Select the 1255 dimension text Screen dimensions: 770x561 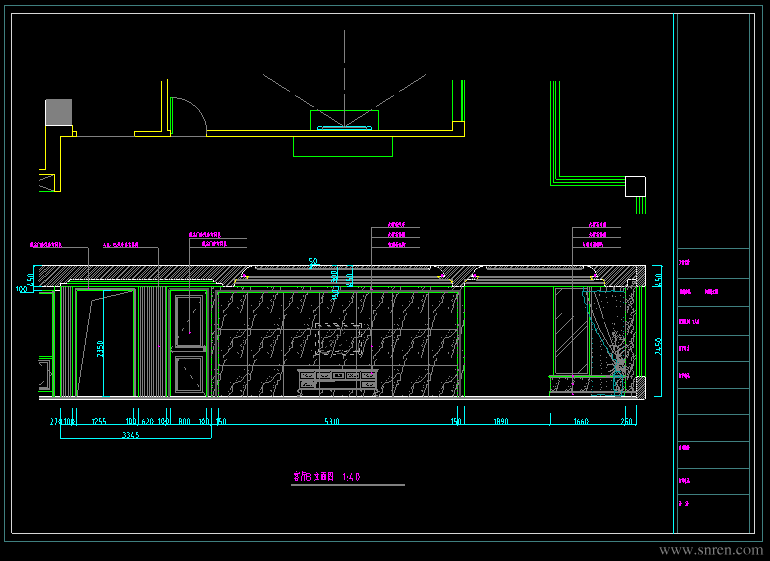pyautogui.click(x=98, y=422)
